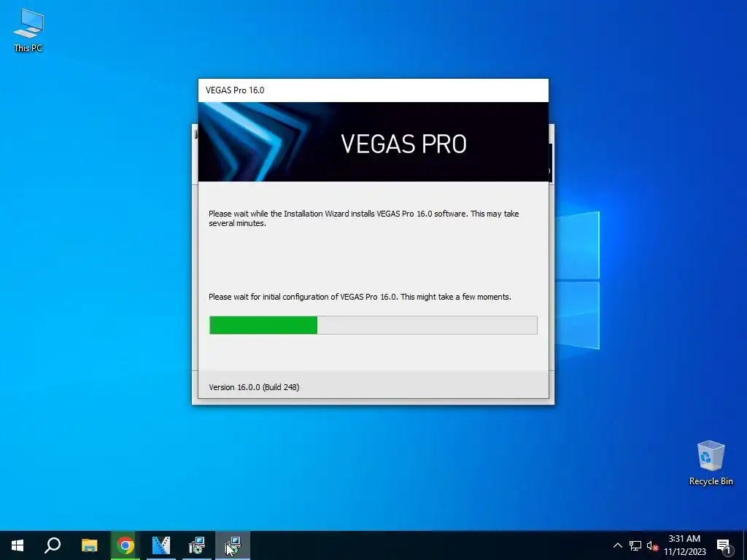
Task: Open the notification center icon
Action: 724,546
